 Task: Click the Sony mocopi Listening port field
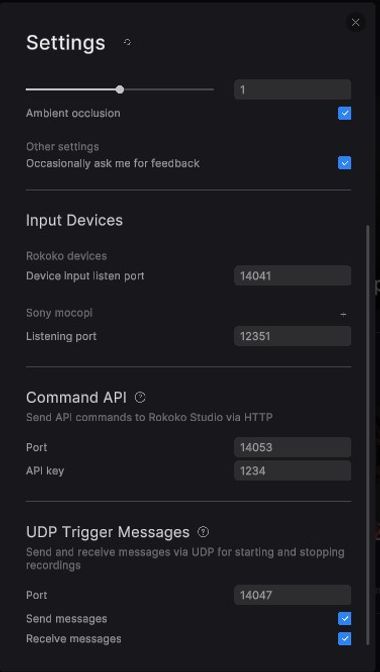tap(293, 336)
